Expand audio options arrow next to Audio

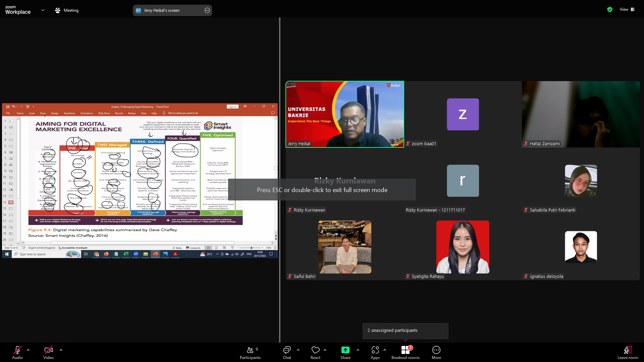click(x=28, y=350)
